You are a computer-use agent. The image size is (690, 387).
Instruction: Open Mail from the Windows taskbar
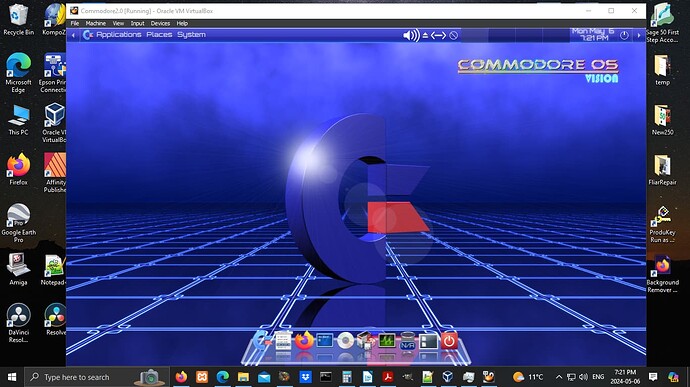pos(264,377)
